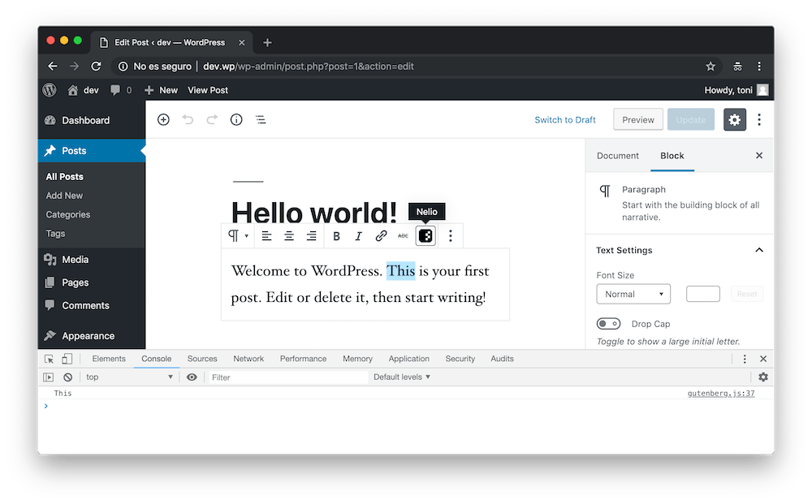Open the Default levels dropdown in console
The width and height of the screenshot is (812, 504).
[x=402, y=377]
